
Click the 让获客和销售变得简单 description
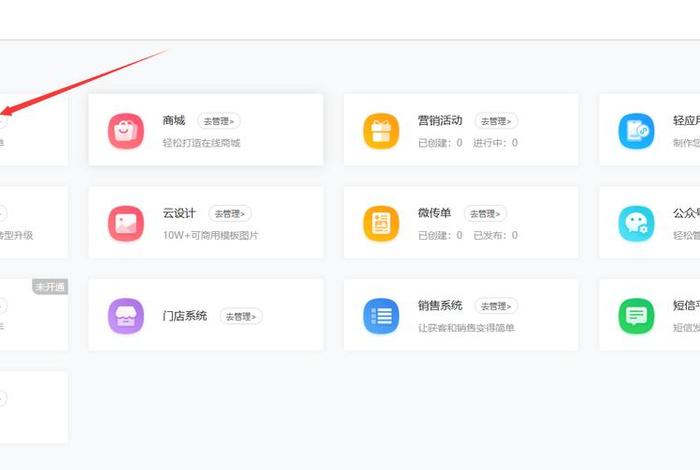(x=466, y=328)
